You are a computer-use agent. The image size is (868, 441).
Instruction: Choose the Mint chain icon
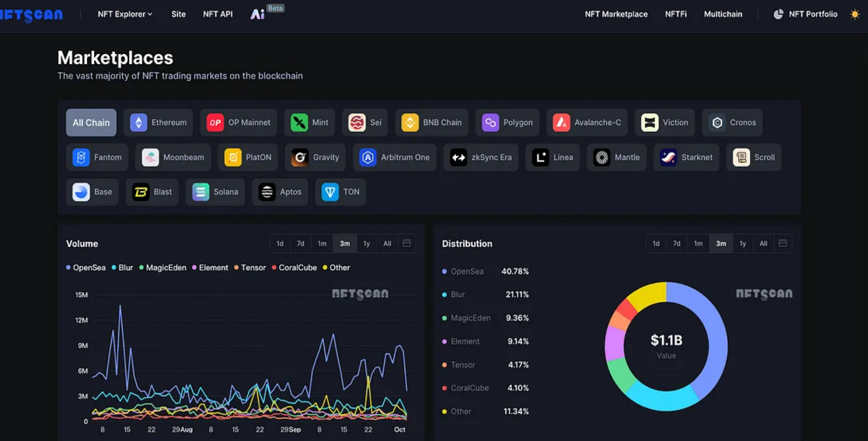(299, 122)
